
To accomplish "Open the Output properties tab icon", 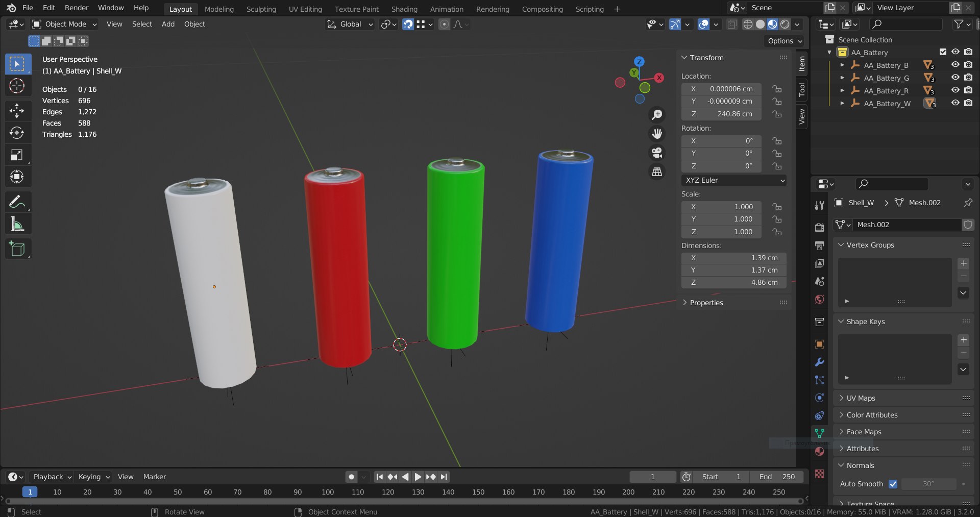I will (x=819, y=245).
